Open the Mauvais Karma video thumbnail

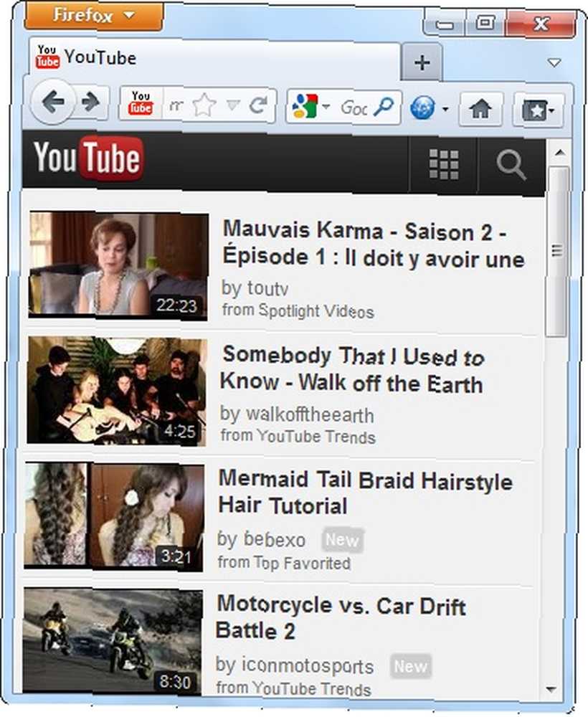point(118,265)
